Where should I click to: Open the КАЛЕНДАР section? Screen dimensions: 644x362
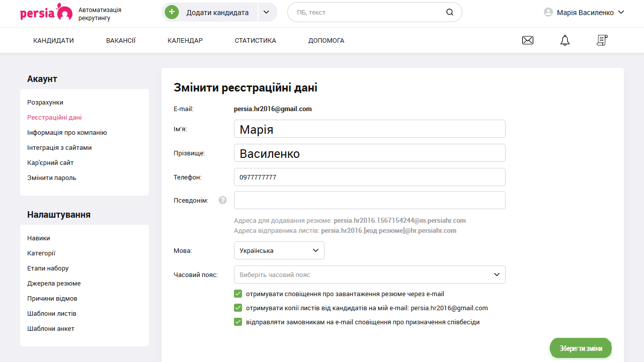pyautogui.click(x=185, y=40)
